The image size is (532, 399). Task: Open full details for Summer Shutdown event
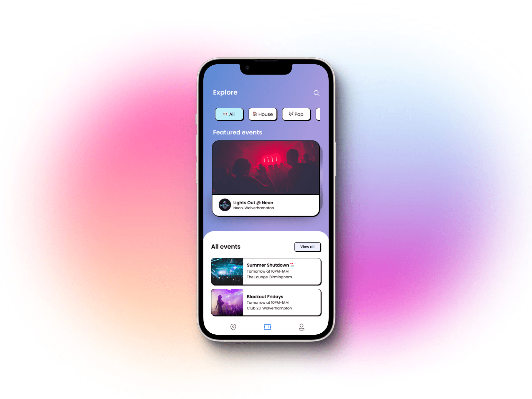point(265,270)
